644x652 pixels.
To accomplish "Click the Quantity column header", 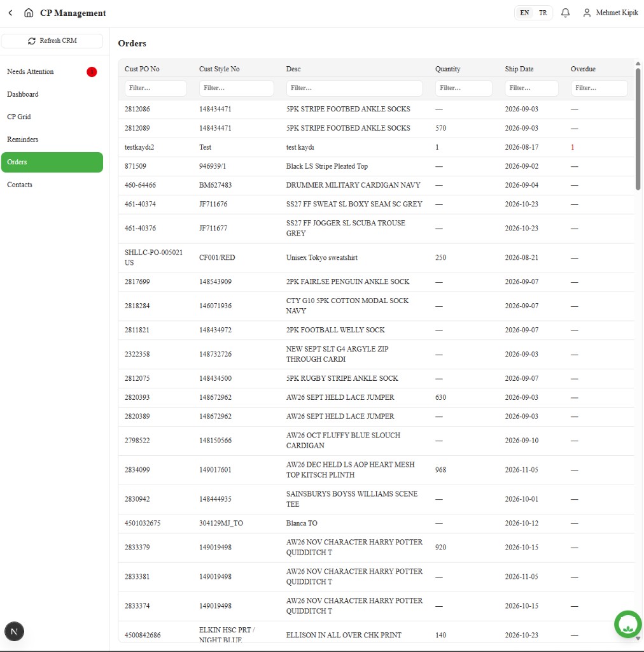I will tap(448, 69).
